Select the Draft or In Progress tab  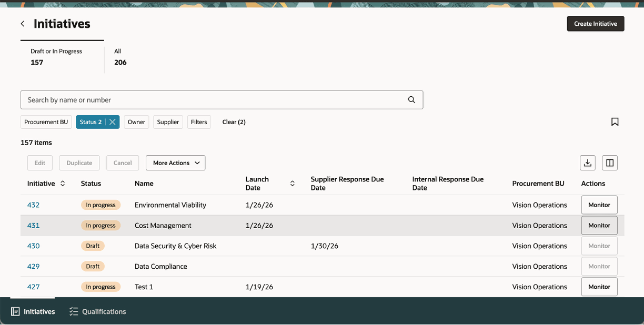pos(56,56)
